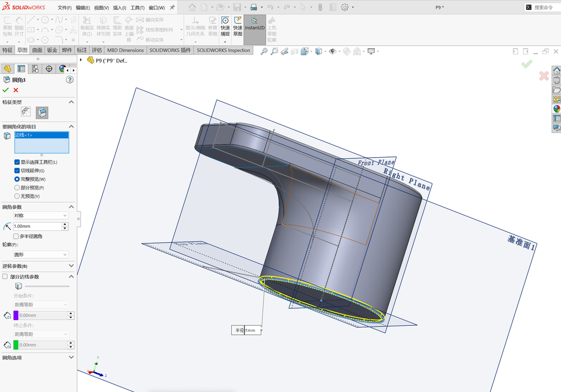Screen dimensions: 561x392
Task: Click the Previous View icon
Action: point(284,51)
